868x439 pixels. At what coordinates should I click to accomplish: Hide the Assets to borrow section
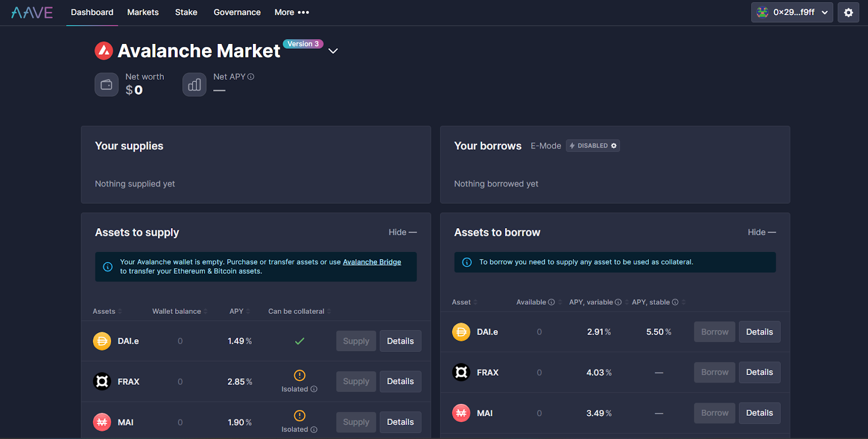click(762, 232)
